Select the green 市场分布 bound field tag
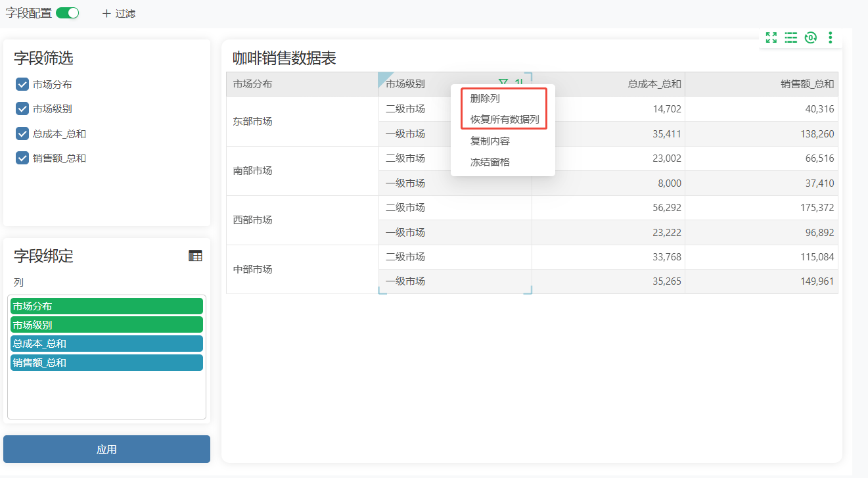 pos(106,306)
